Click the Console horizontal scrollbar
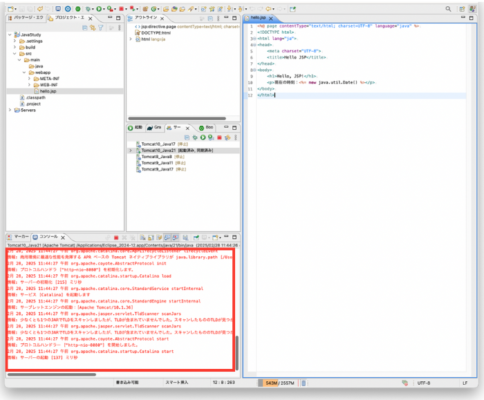This screenshot has width=484, height=400. click(52, 374)
